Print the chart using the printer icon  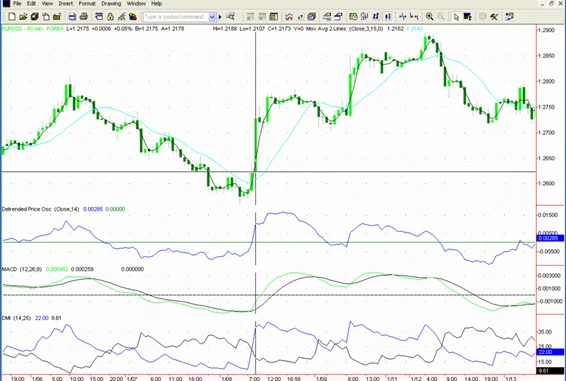coord(84,17)
